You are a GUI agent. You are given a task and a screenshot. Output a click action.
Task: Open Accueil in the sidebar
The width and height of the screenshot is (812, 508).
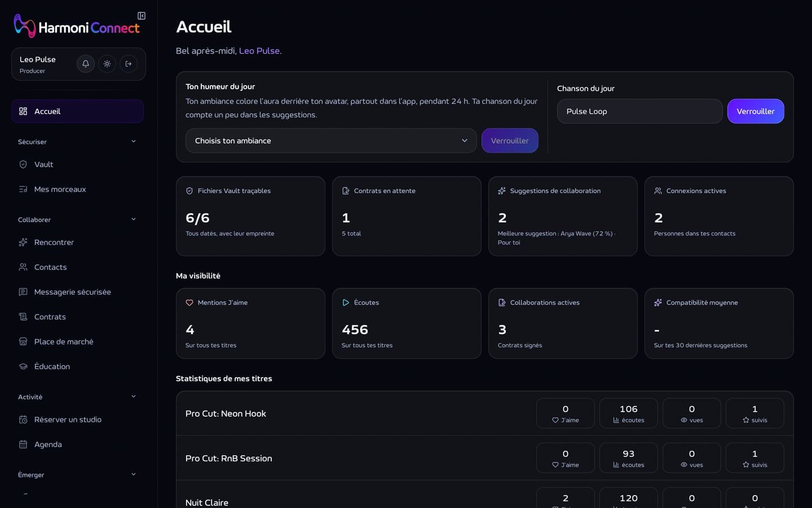coord(77,111)
